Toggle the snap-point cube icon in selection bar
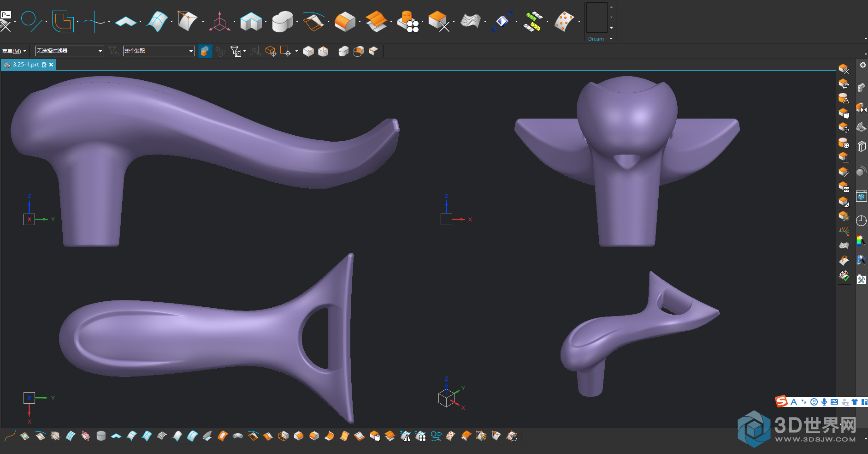Screen dimensions: 868x454 (271, 51)
